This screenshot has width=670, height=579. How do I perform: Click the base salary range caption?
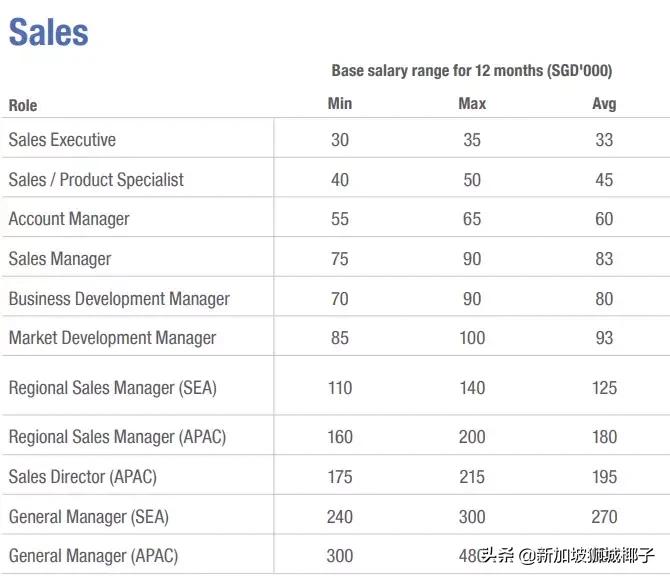click(x=471, y=71)
